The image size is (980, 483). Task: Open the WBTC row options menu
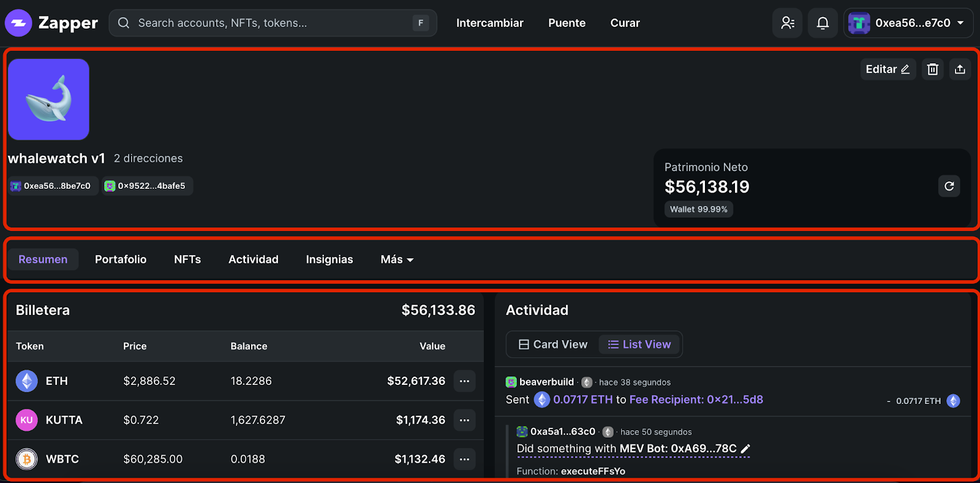[x=464, y=459]
